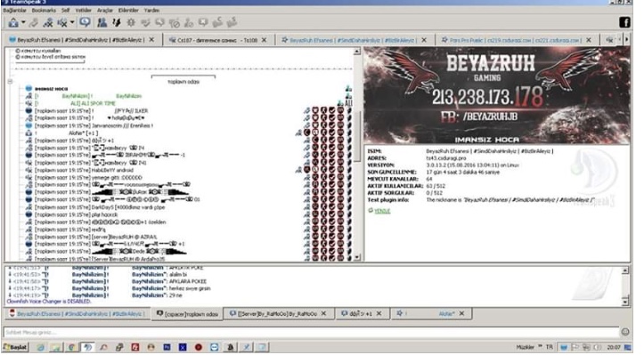The image size is (644, 355).
Task: Close the AloNe* chat tab
Action: tap(461, 313)
